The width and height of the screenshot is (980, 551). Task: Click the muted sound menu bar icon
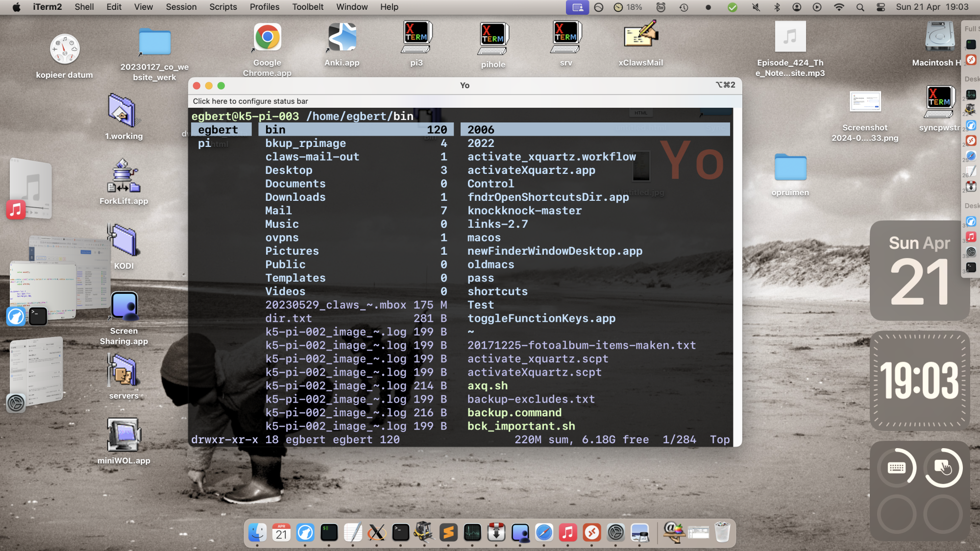click(x=756, y=7)
